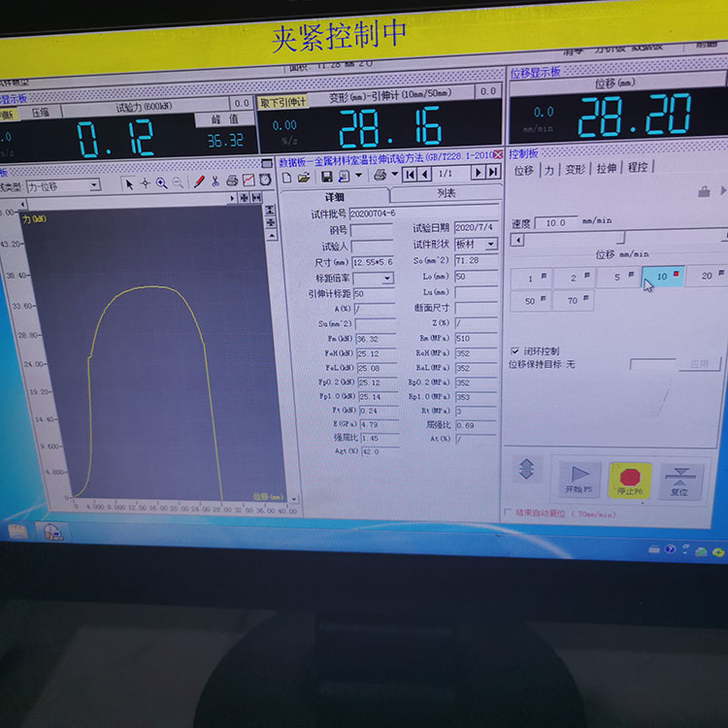
Task: Click the zoom-in magnifier on curve toolbar
Action: [162, 182]
